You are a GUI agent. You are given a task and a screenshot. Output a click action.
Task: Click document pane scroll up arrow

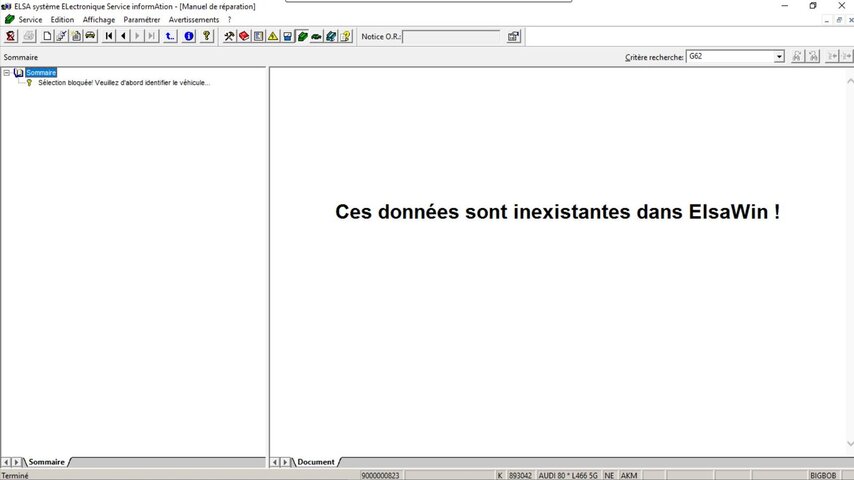click(x=850, y=81)
